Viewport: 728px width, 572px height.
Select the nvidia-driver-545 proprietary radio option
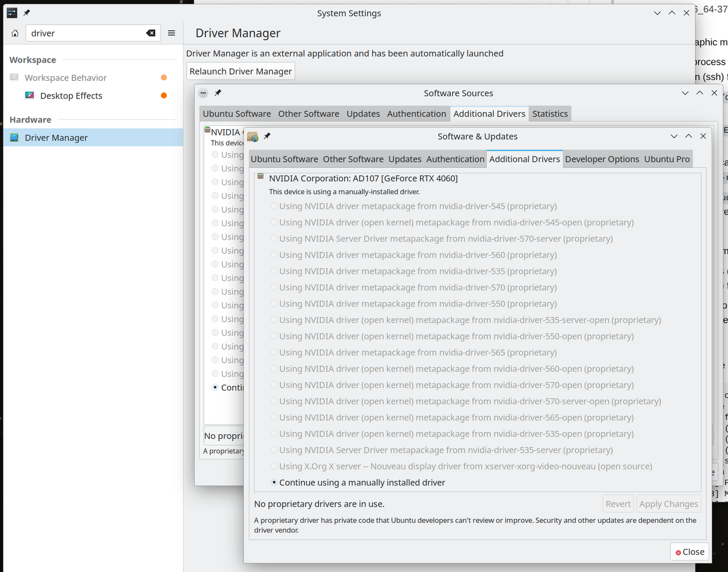click(x=274, y=206)
